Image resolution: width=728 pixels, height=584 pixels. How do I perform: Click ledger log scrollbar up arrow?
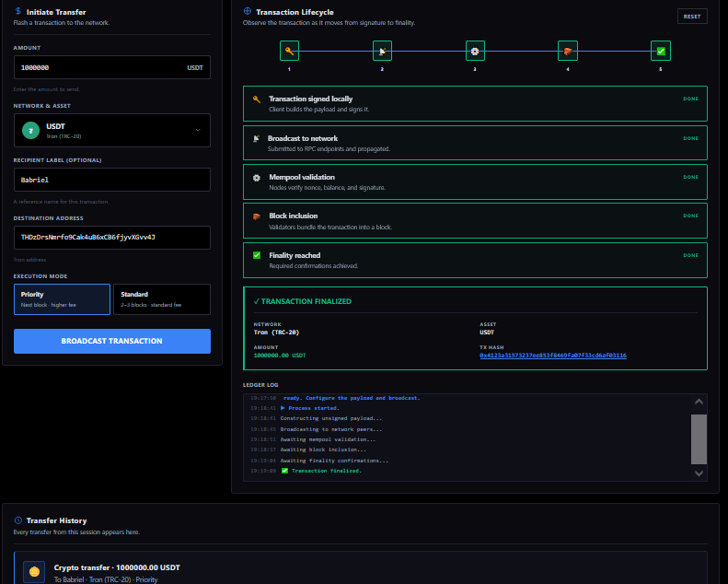[699, 402]
